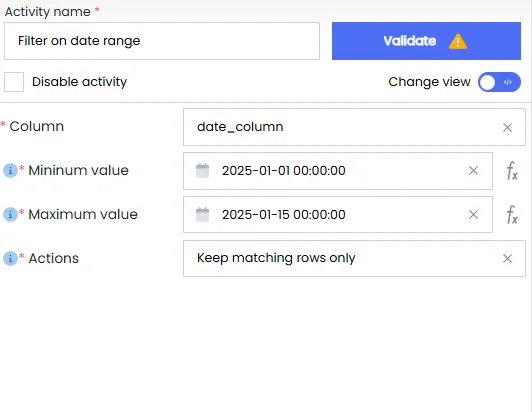This screenshot has height=412, width=532.
Task: Click the warning triangle icon on Validate
Action: tap(458, 41)
